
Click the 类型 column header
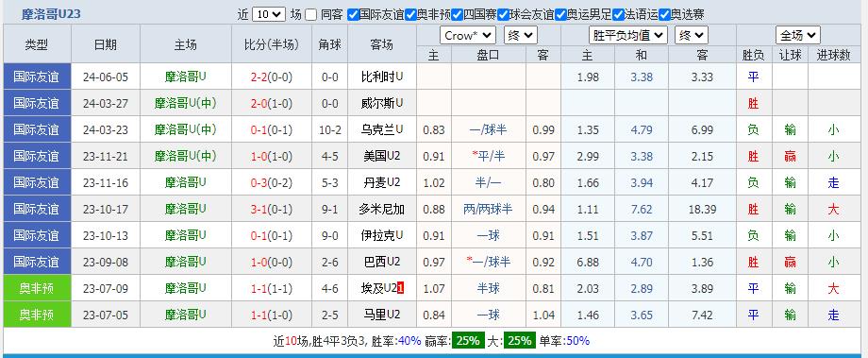coord(37,44)
